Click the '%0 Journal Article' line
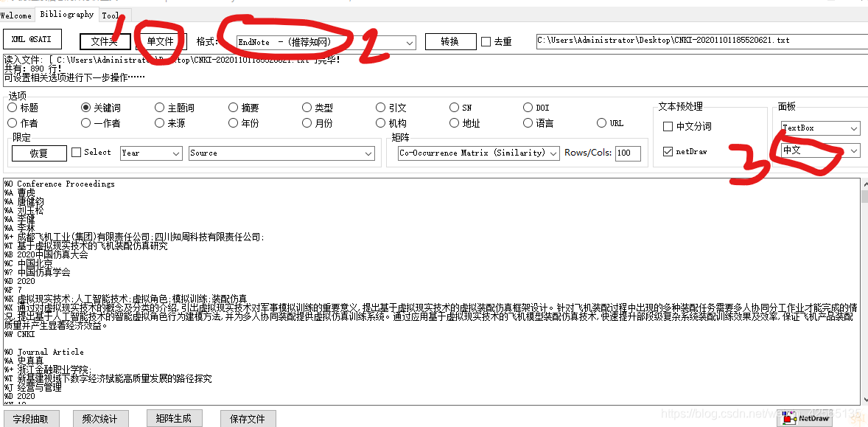The width and height of the screenshot is (868, 427). coord(43,353)
